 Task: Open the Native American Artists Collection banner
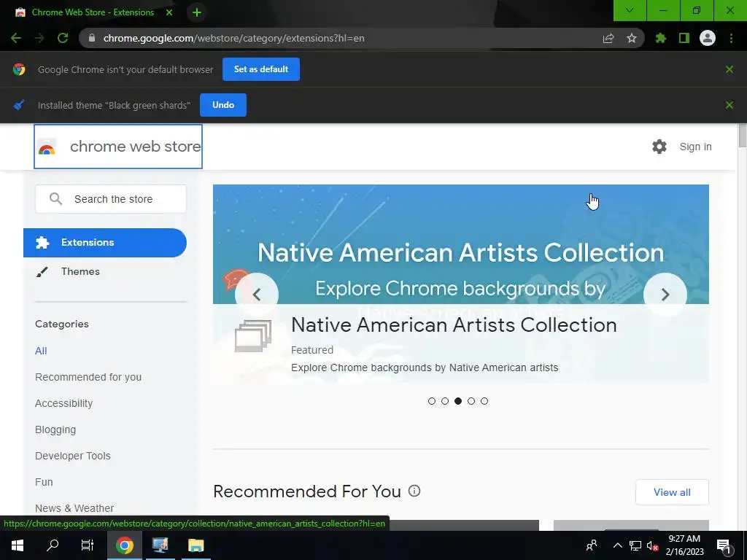[461, 284]
